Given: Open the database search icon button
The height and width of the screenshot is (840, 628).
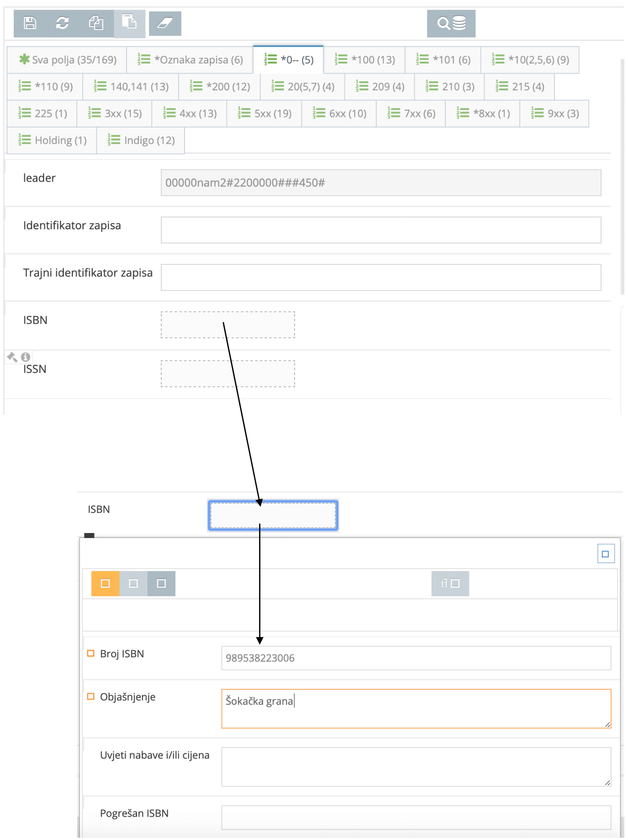Looking at the screenshot, I should 451,23.
